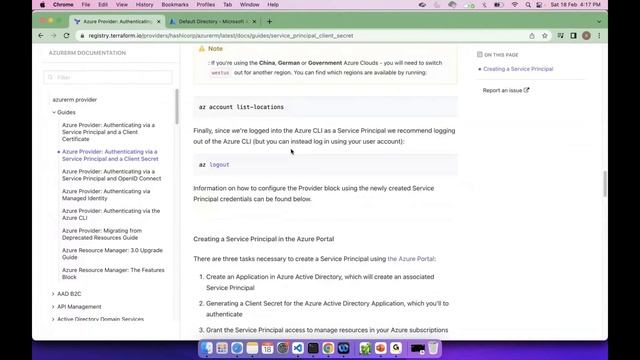640x360 pixels.
Task: Click the battery icon in the menu bar
Action: pyautogui.click(x=498, y=5)
